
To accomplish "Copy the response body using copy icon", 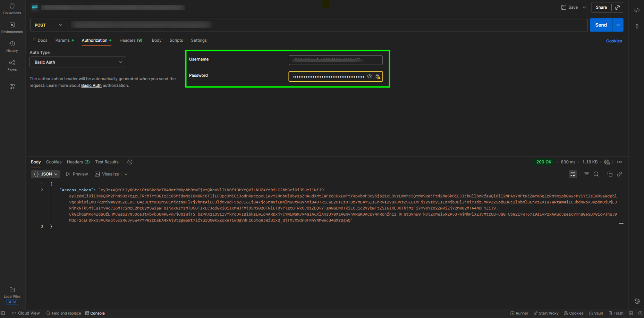I will [x=610, y=174].
